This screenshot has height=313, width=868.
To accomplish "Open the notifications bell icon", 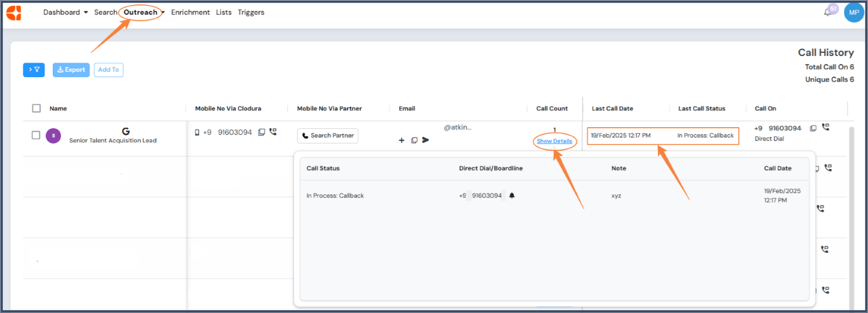I will 827,12.
